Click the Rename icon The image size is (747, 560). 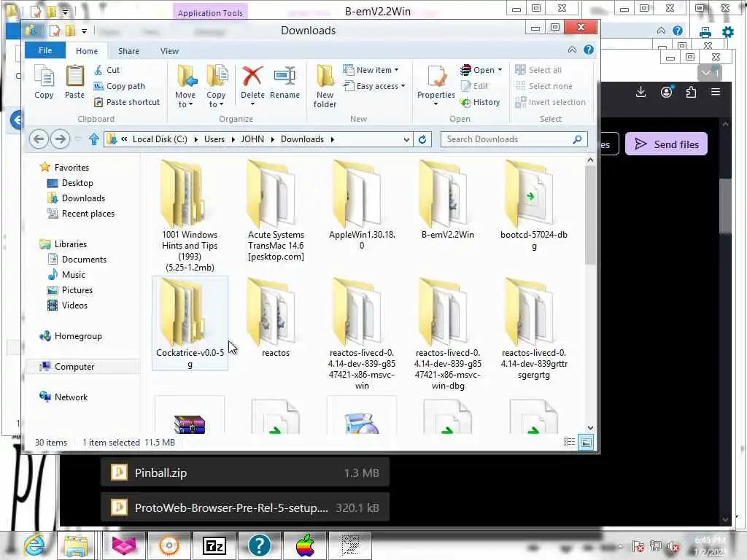click(285, 82)
